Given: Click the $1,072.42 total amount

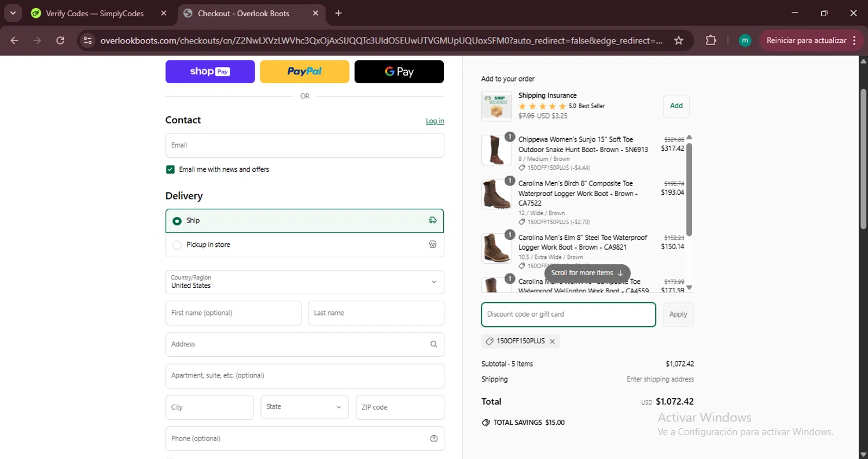Looking at the screenshot, I should pos(675,402).
